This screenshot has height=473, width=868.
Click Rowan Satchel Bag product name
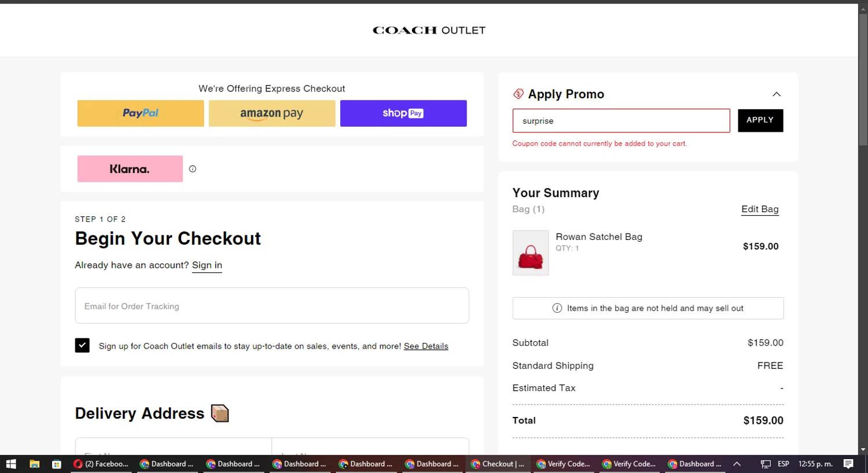click(x=599, y=236)
